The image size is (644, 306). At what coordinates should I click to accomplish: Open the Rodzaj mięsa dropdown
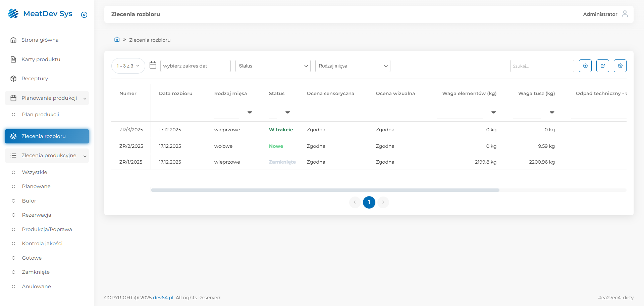point(353,66)
